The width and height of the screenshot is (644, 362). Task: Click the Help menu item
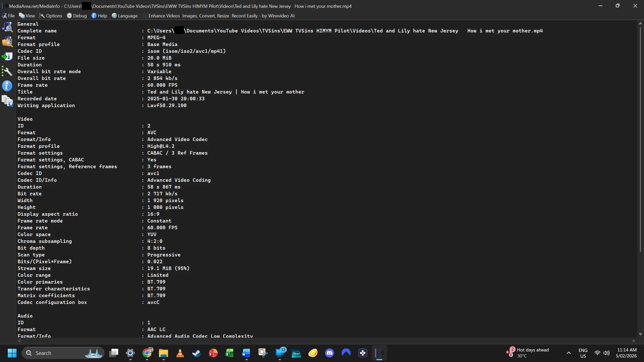coord(99,16)
